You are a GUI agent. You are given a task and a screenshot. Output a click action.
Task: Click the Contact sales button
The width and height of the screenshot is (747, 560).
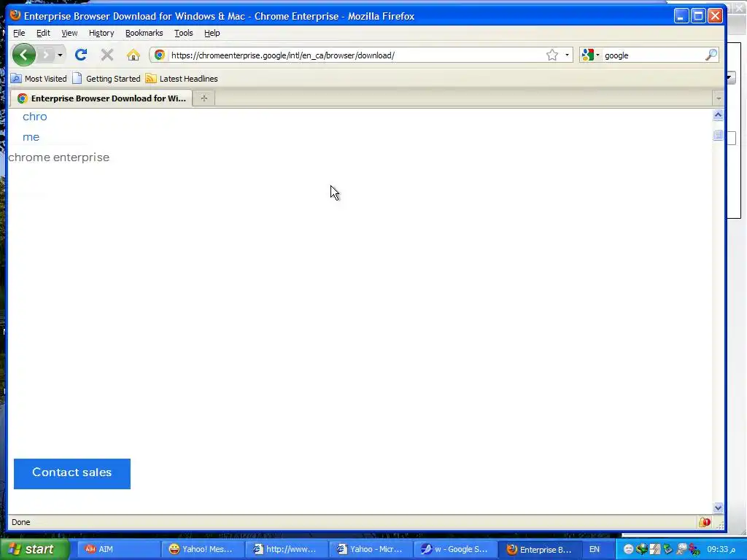(72, 474)
